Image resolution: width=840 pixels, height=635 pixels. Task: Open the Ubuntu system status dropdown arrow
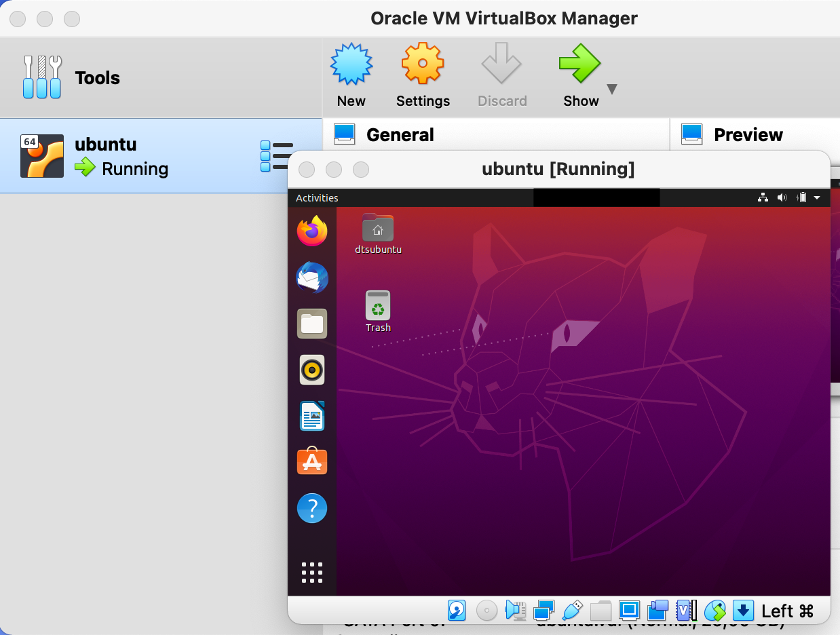(x=817, y=197)
